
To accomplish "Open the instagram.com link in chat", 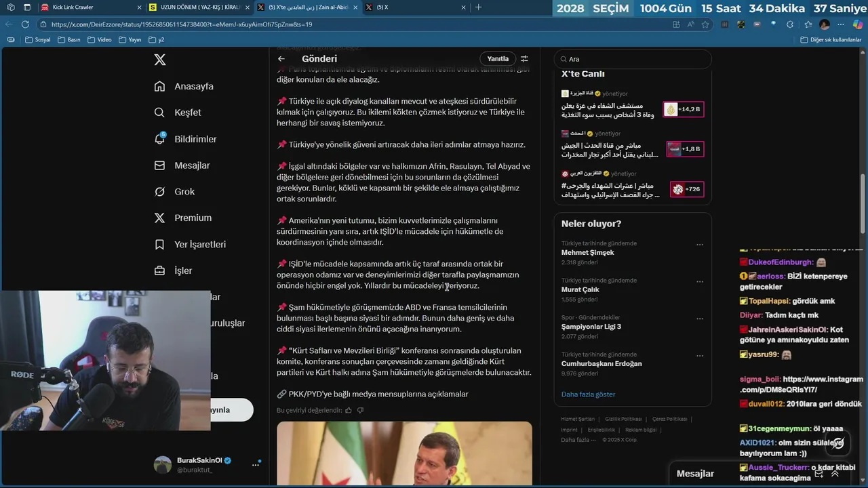I will pyautogui.click(x=802, y=384).
